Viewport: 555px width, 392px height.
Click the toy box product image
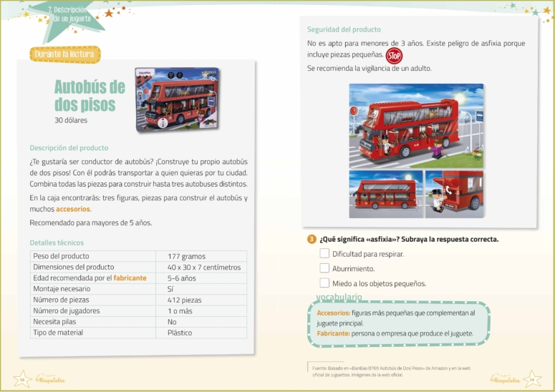pos(177,99)
